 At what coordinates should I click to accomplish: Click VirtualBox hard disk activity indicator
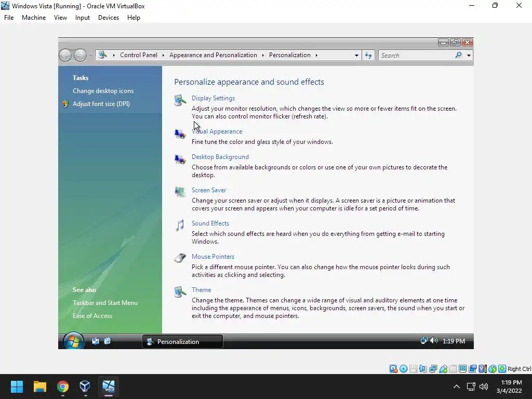pyautogui.click(x=394, y=369)
